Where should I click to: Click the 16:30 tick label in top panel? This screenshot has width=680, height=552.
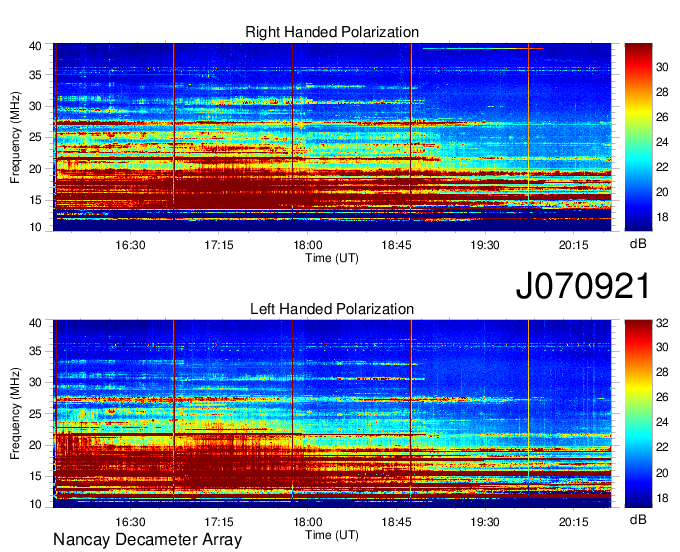131,245
